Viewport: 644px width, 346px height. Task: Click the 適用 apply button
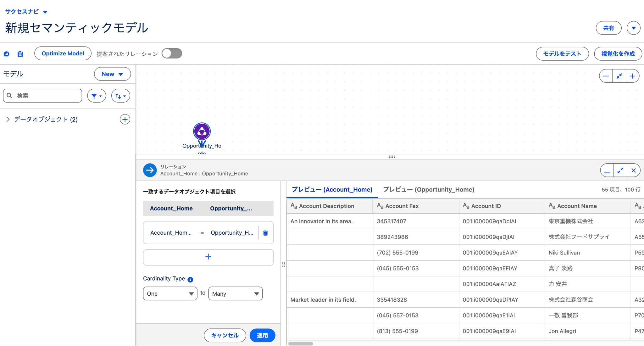coord(262,335)
